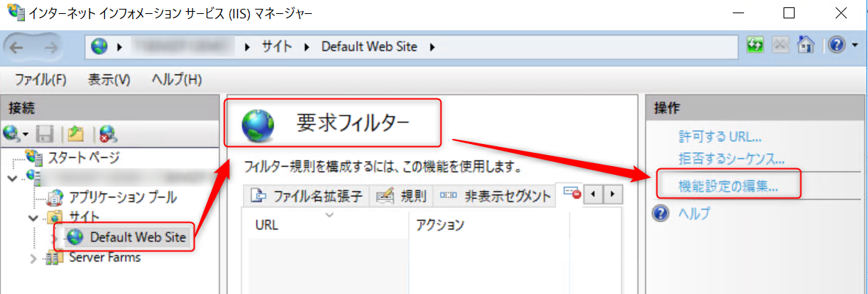Image resolution: width=868 pixels, height=294 pixels.
Task: Open the connect globe icon in the Connections toolbar
Action: pyautogui.click(x=10, y=134)
